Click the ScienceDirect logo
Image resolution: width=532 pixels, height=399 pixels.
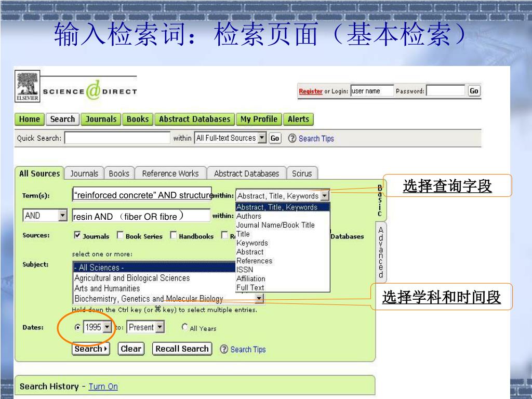[90, 90]
